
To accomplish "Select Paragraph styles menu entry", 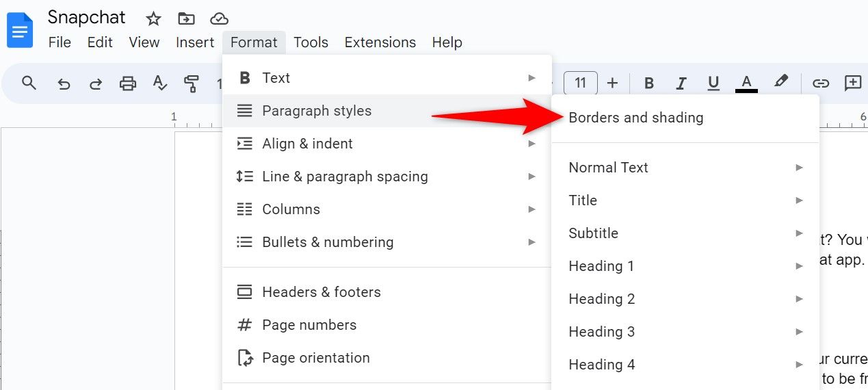I will [387, 111].
